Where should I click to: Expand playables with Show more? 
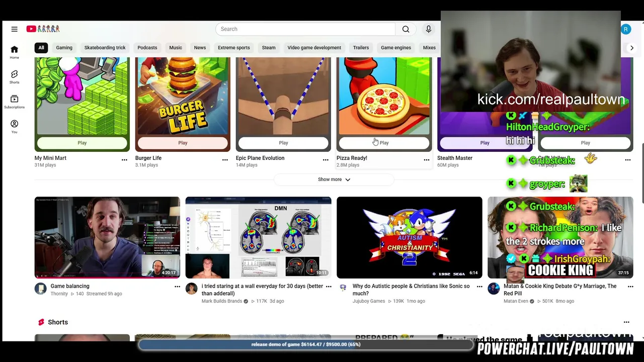tap(334, 179)
